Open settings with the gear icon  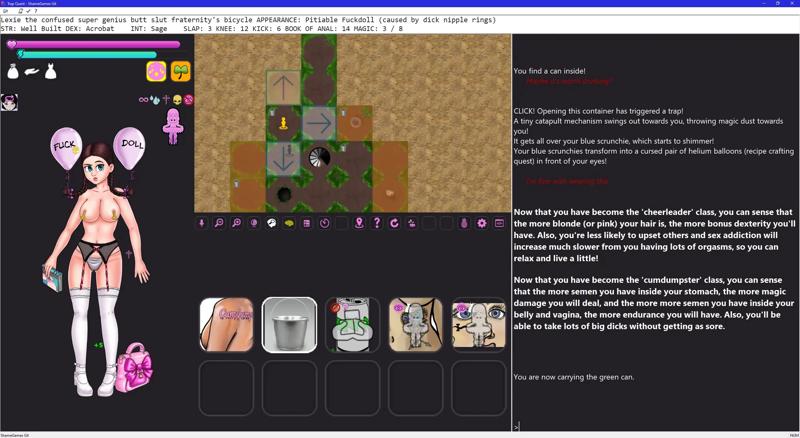[482, 223]
